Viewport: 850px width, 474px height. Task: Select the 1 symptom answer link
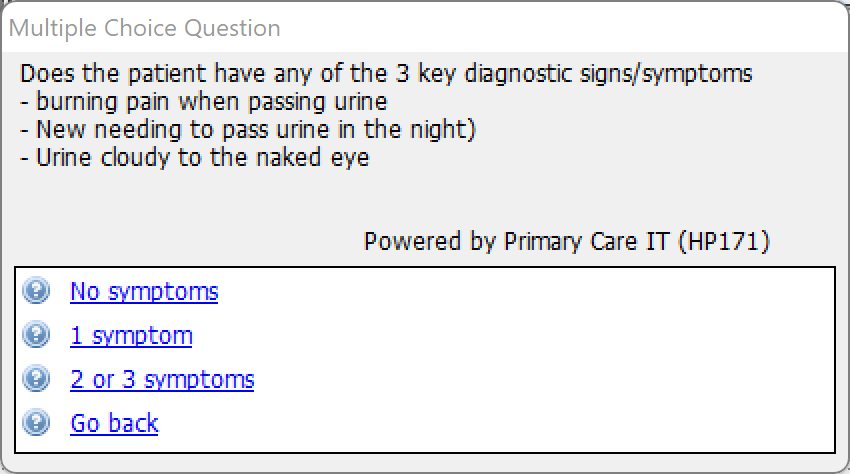[131, 336]
